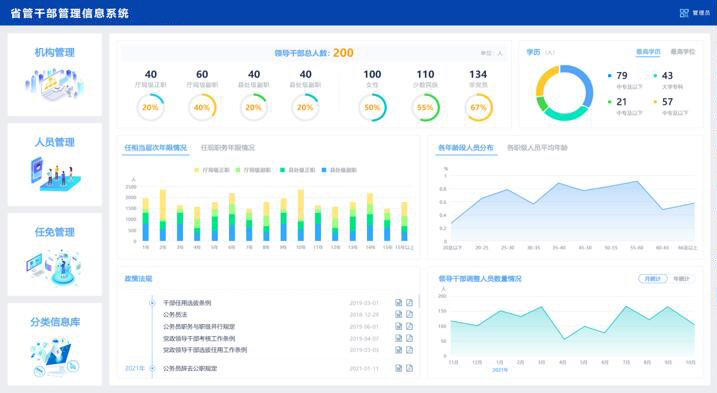Switch statistics to 年统计

click(681, 279)
